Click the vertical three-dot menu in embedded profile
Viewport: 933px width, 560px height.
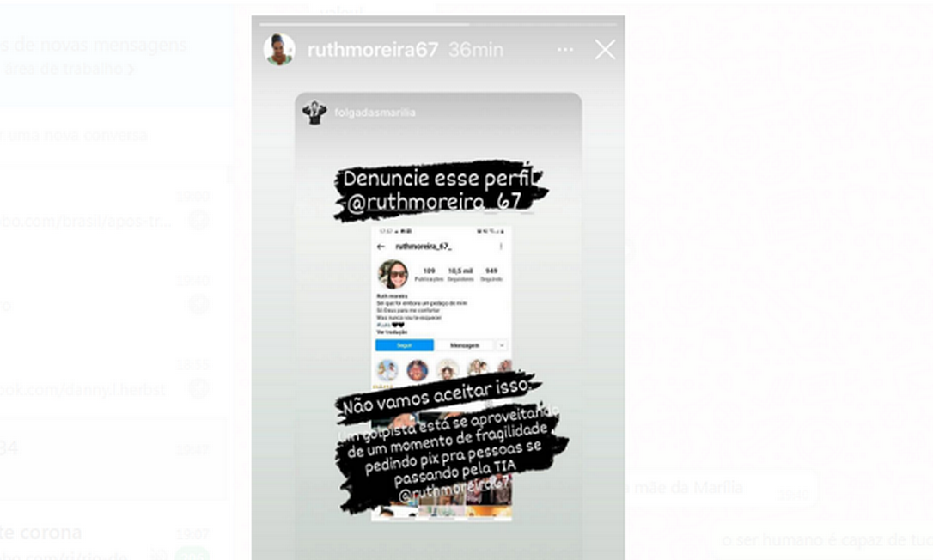501,247
